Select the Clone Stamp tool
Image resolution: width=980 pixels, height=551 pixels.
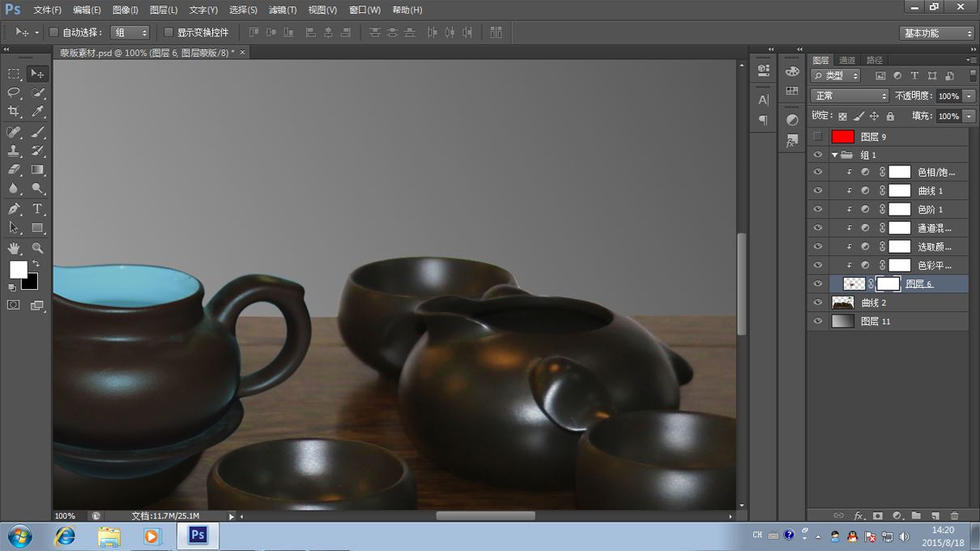tap(14, 151)
